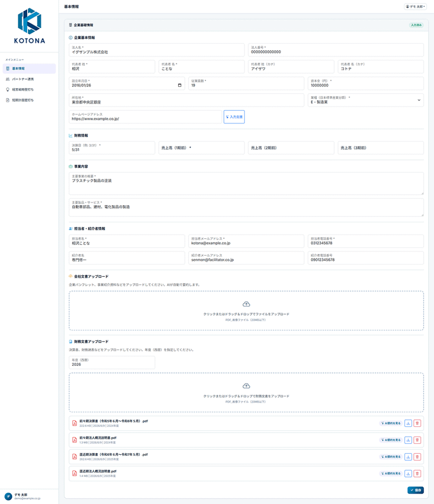Viewport: 434px width, 504px height.
Task: View AI summary for 前々期法人概況説明書
Action: pos(391,440)
